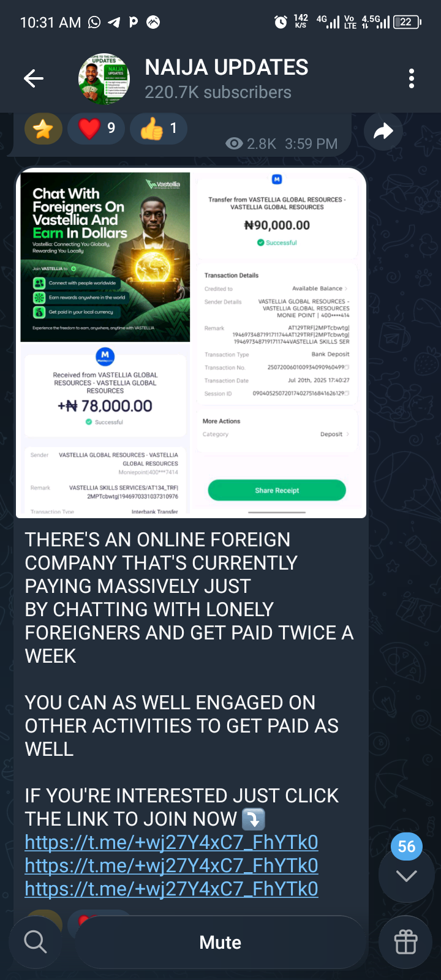Viewport: 441px width, 980px height.
Task: Tap the star reaction
Action: tap(43, 129)
